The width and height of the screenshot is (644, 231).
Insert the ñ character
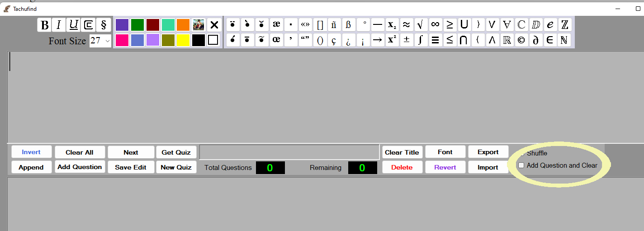click(x=334, y=24)
